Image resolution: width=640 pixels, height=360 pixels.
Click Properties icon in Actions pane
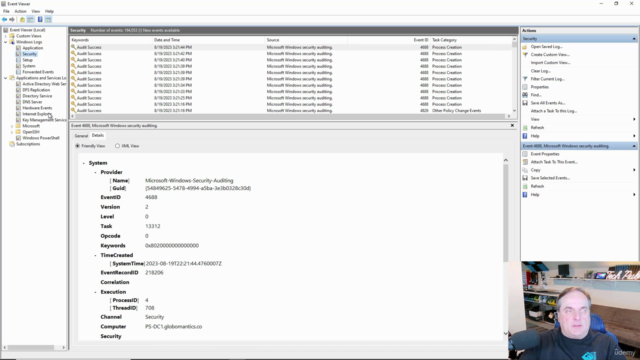525,87
